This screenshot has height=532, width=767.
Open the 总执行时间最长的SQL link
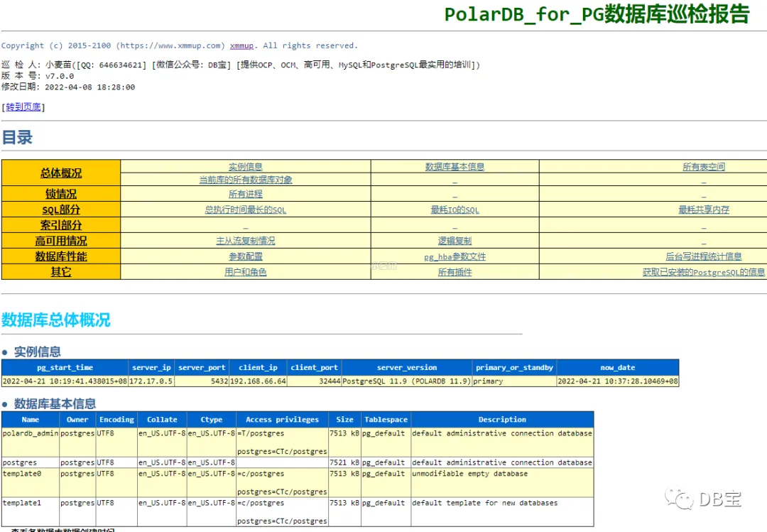point(246,210)
